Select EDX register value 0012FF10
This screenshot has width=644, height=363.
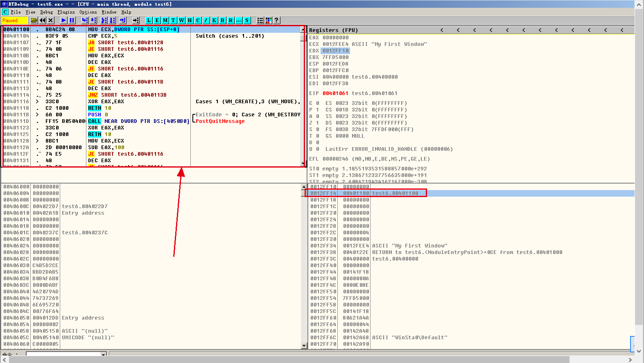pos(335,51)
